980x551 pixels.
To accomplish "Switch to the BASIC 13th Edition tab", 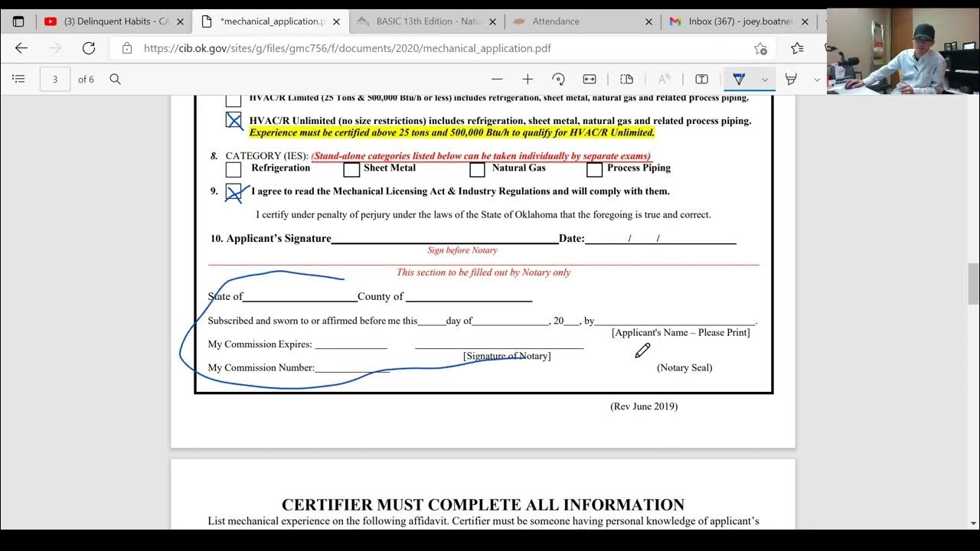I will (426, 21).
